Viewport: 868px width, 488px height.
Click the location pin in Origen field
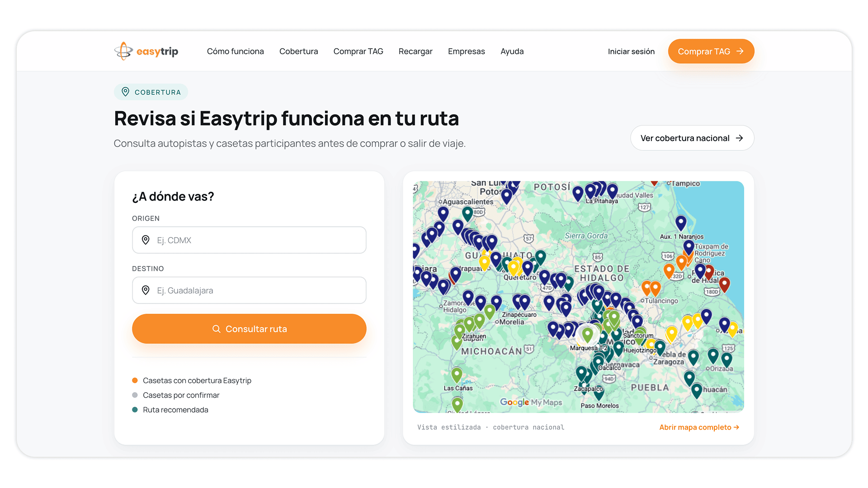[x=146, y=240]
